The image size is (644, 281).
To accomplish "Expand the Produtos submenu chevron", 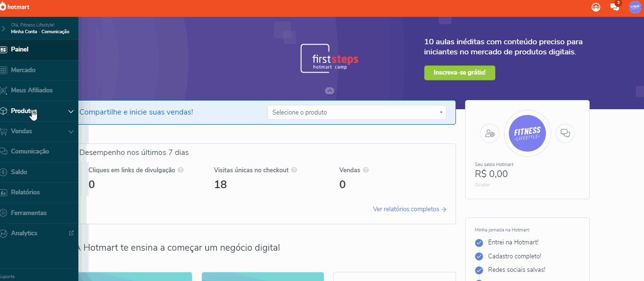I will 71,111.
